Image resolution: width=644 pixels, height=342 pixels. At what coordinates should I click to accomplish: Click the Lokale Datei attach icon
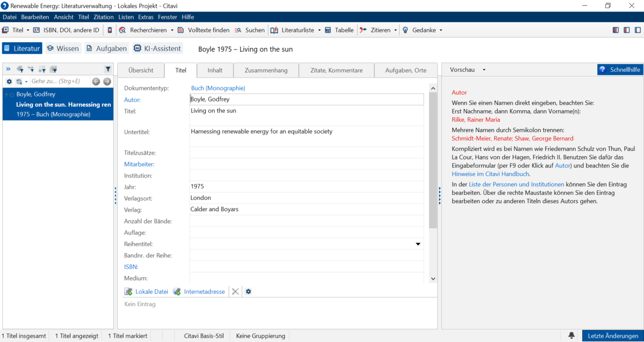pyautogui.click(x=129, y=292)
